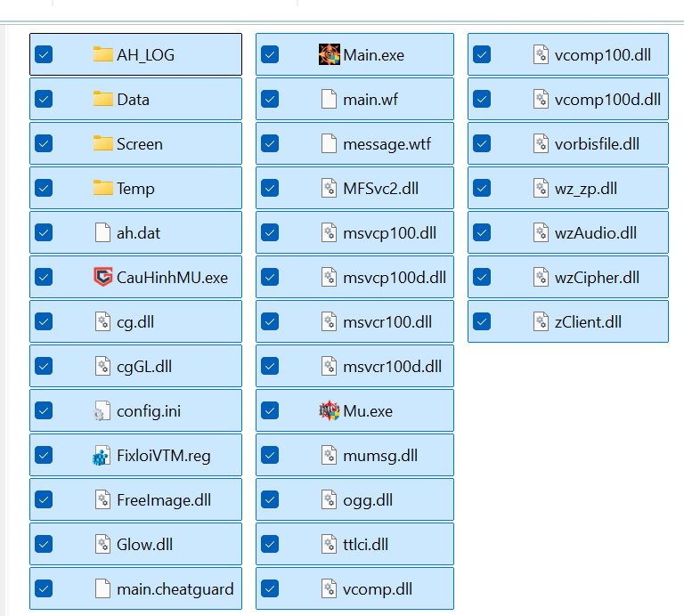Image resolution: width=684 pixels, height=616 pixels.
Task: Select the main.cheatguard file label
Action: (x=175, y=589)
